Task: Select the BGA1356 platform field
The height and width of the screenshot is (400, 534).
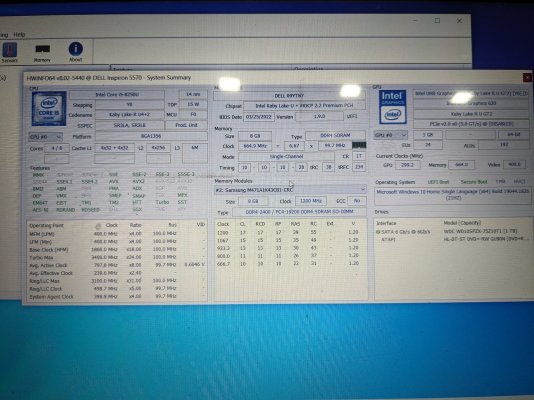Action: point(151,136)
